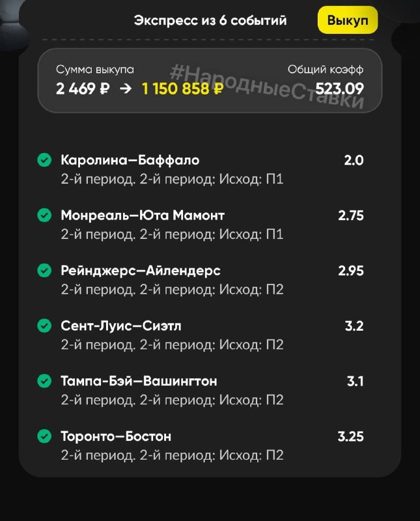Click the 2 469 ₽ buyout sum
The width and height of the screenshot is (420, 521).
(x=83, y=89)
